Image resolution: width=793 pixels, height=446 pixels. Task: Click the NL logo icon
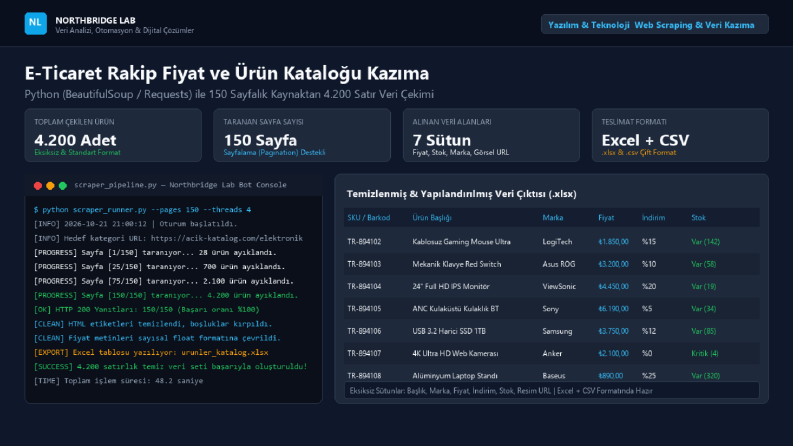tap(35, 23)
